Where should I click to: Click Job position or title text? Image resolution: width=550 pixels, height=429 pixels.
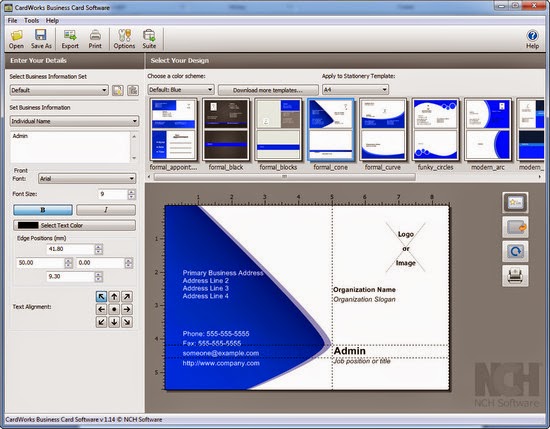[x=362, y=361]
